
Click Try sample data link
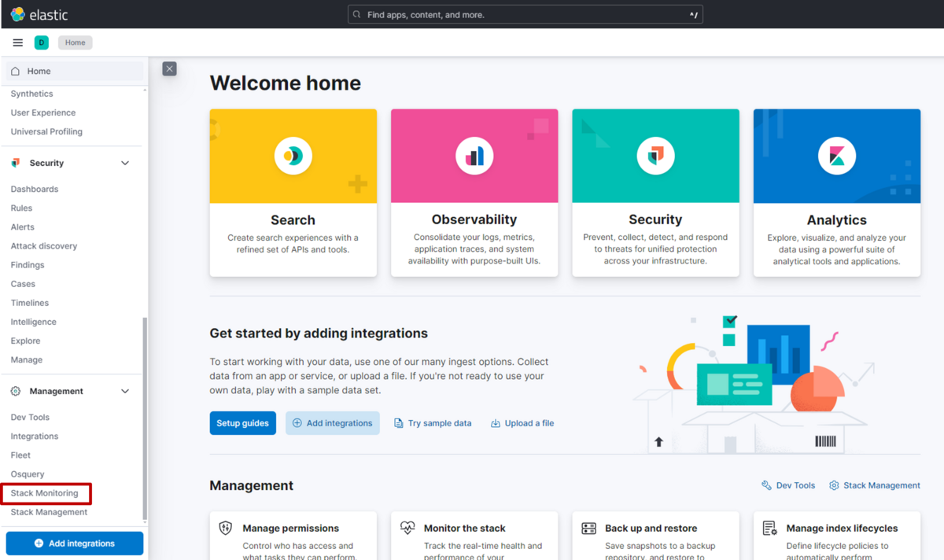(x=440, y=423)
